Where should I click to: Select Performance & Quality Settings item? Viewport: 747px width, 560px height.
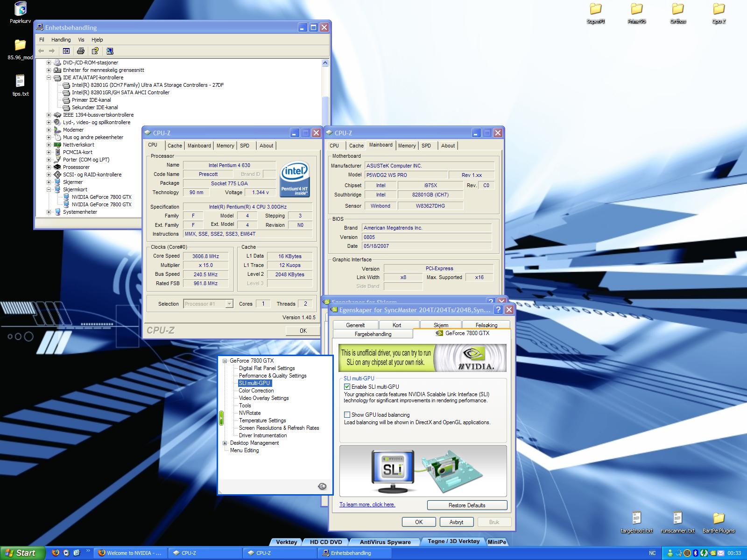pos(273,376)
